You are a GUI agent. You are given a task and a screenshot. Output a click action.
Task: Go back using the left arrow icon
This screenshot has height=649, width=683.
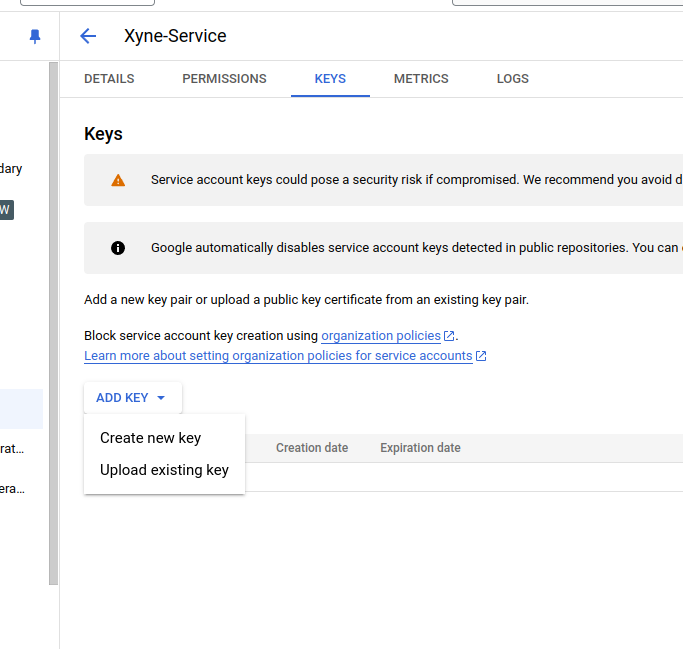(88, 36)
